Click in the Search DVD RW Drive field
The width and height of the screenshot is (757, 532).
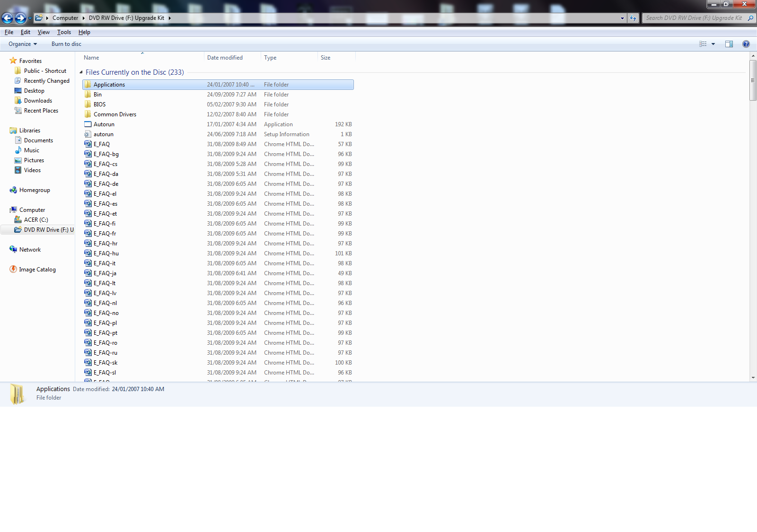[694, 18]
